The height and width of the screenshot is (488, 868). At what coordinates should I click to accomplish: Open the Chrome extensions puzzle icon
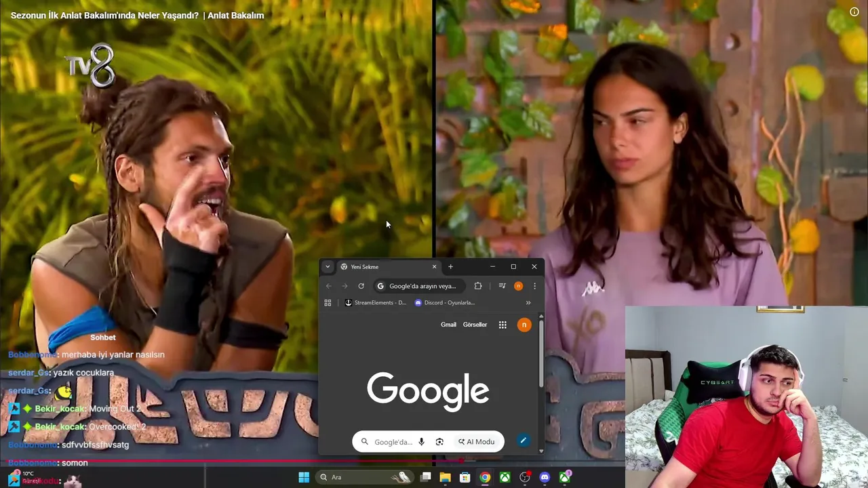pyautogui.click(x=478, y=286)
